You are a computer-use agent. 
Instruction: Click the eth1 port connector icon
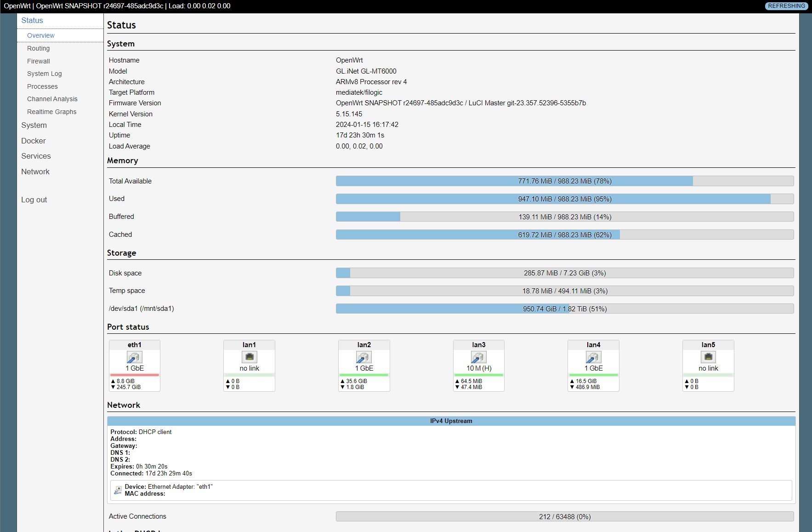click(x=134, y=357)
